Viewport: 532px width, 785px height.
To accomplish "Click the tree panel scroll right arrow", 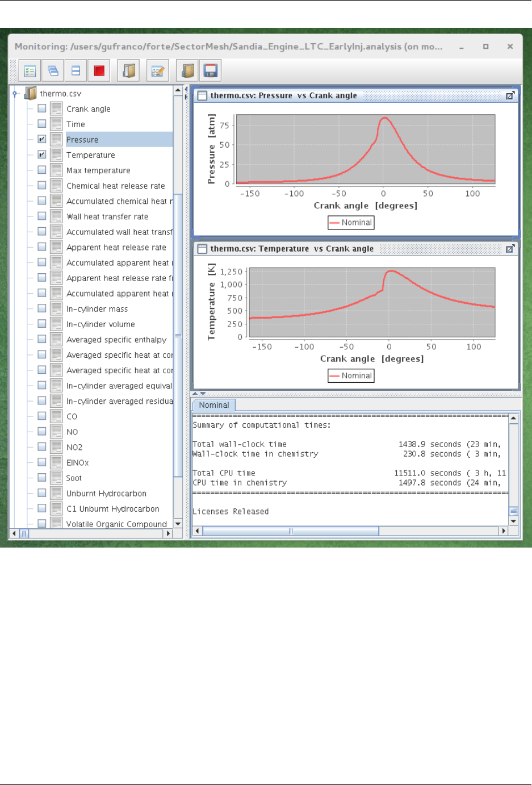I will pyautogui.click(x=168, y=533).
